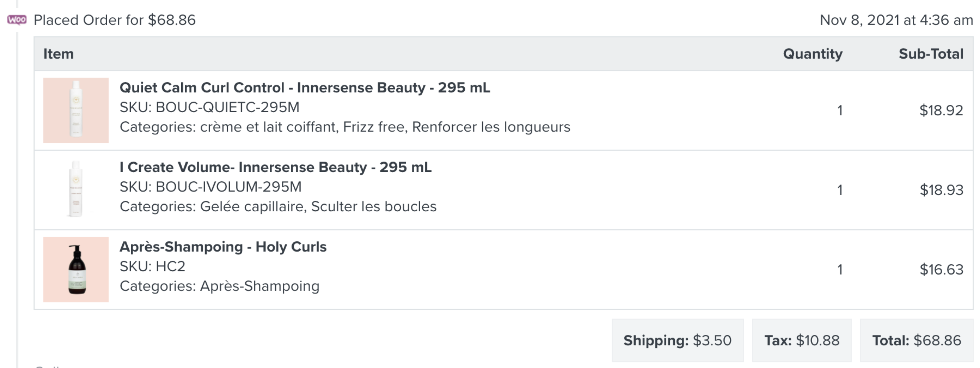
Task: Click the Shipping $3.50 box
Action: point(677,341)
